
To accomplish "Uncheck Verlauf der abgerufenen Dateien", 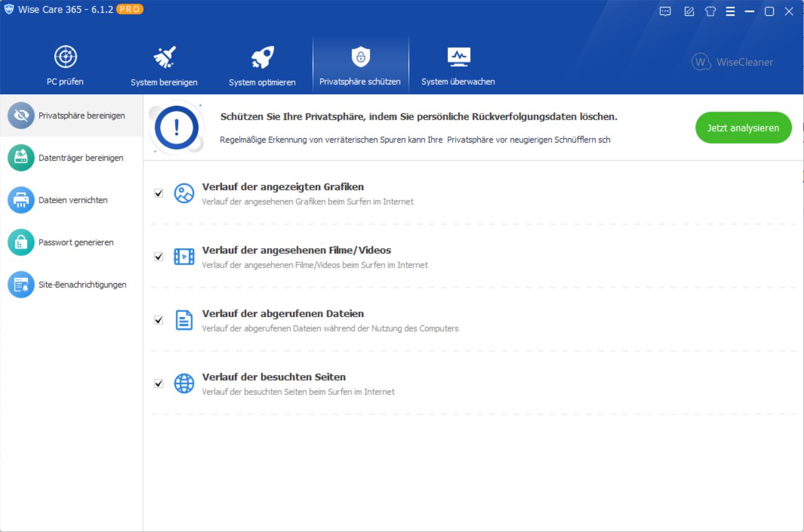I will pyautogui.click(x=159, y=320).
